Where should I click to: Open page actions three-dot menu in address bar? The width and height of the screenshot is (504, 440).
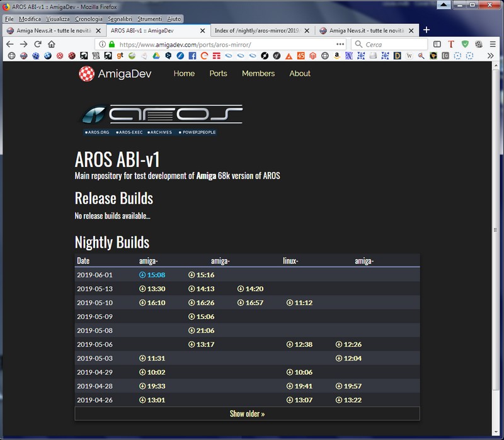point(340,44)
